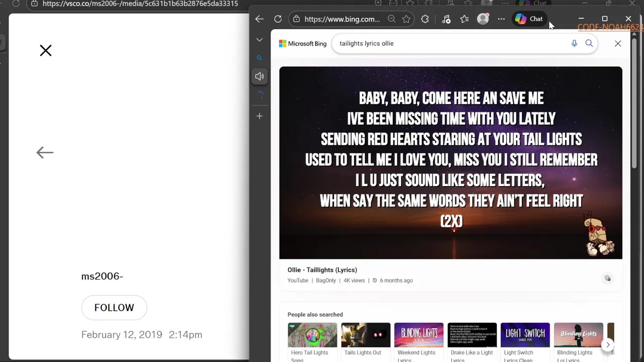Go to previous VSCO photo with left arrow
This screenshot has width=644, height=362.
[45, 152]
